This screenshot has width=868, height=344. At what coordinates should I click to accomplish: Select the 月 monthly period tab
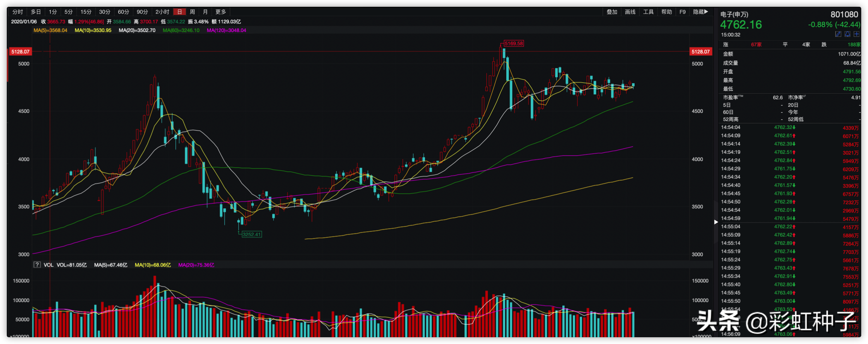[x=205, y=12]
